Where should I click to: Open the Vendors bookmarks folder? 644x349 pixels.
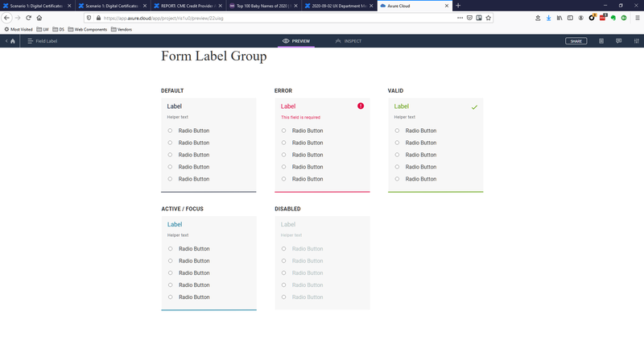tap(122, 30)
